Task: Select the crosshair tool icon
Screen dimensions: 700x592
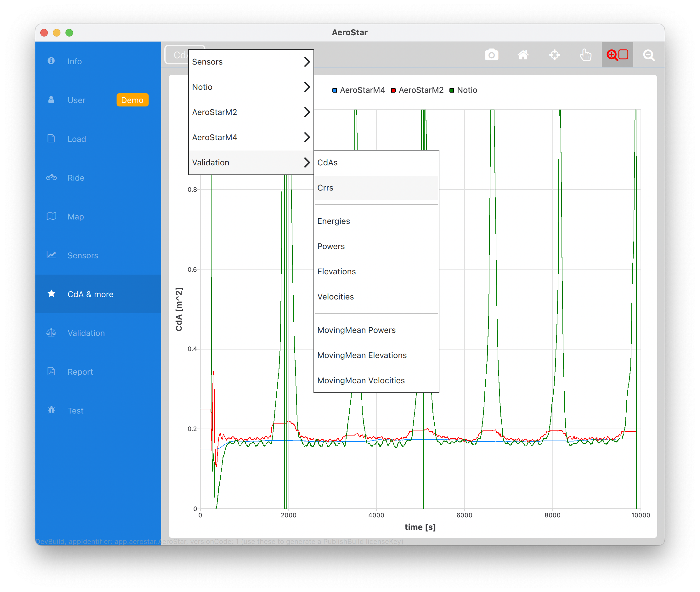Action: point(555,55)
